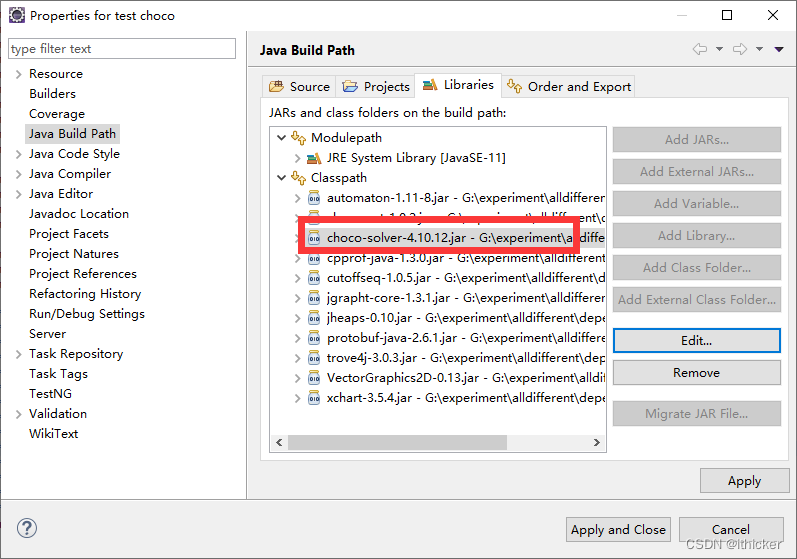Click the Add JARs... button
Viewport: 797px width, 559px height.
(x=696, y=139)
